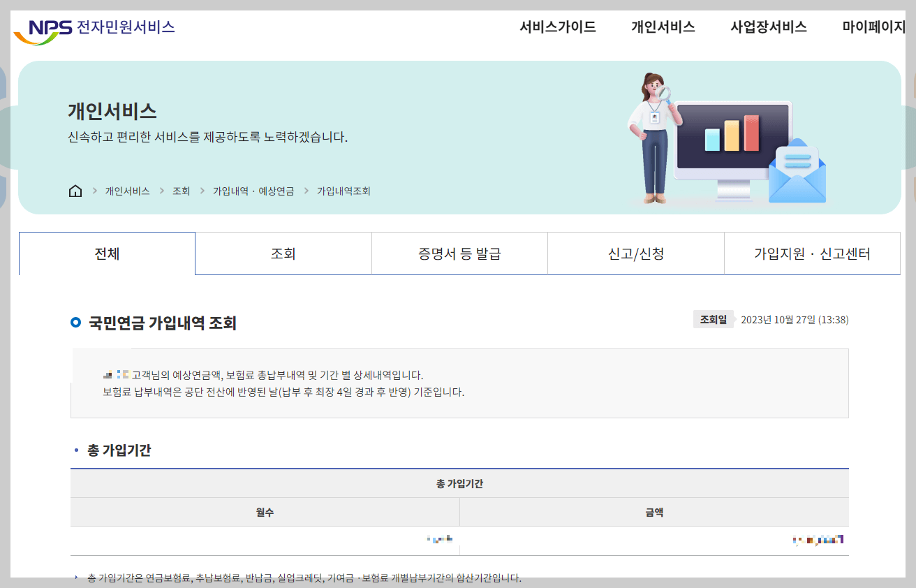916x588 pixels.
Task: Open the 사업장서비스 menu
Action: tap(767, 27)
